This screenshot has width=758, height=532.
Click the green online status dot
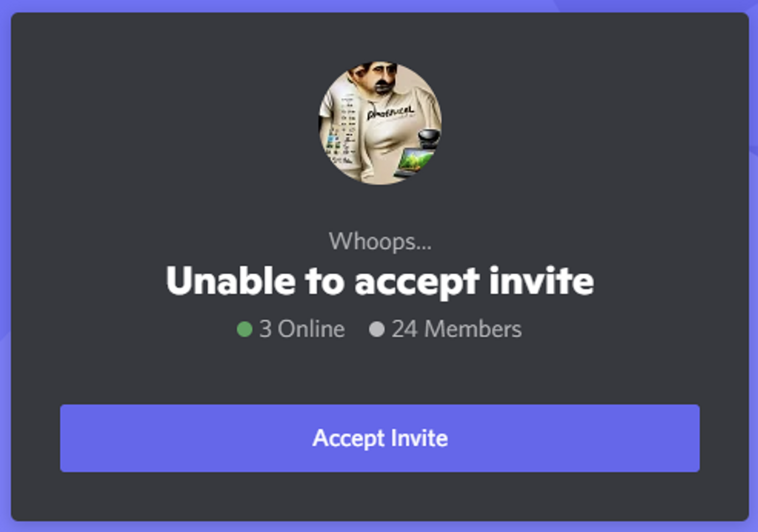244,329
